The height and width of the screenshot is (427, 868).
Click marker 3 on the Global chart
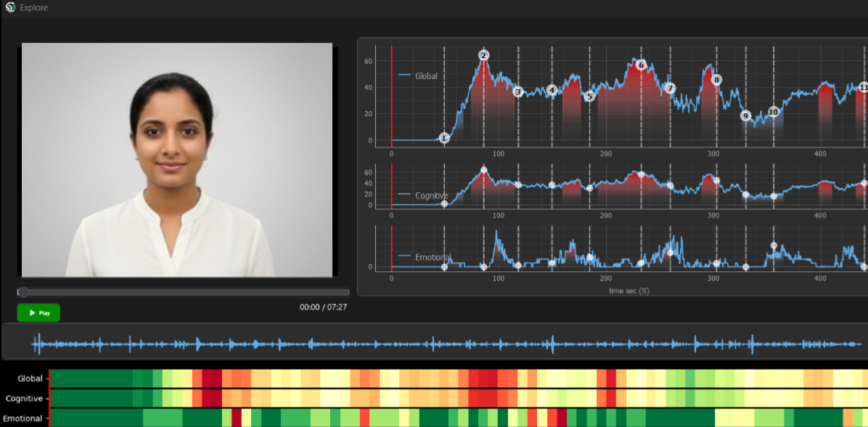[x=517, y=91]
